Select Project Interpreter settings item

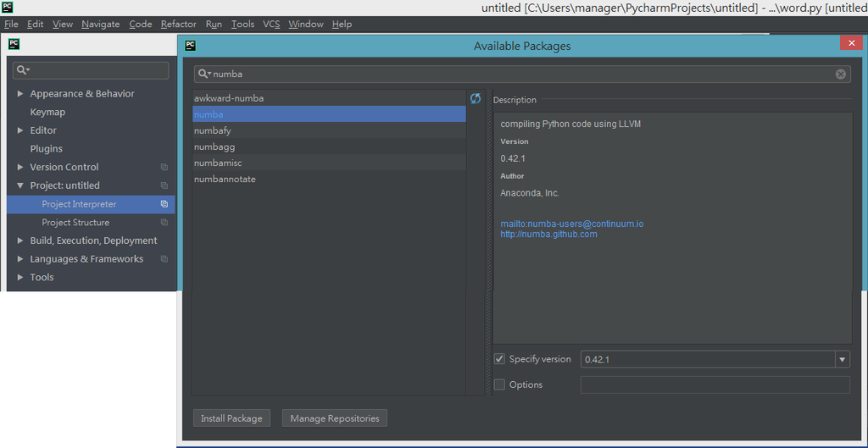click(91, 204)
